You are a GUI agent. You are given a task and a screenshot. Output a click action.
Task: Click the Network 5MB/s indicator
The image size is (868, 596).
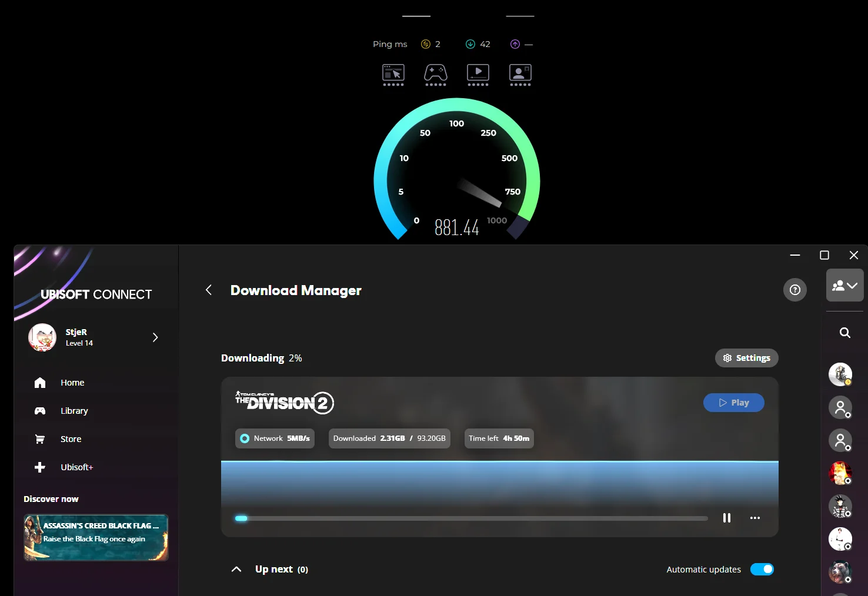[x=275, y=438]
